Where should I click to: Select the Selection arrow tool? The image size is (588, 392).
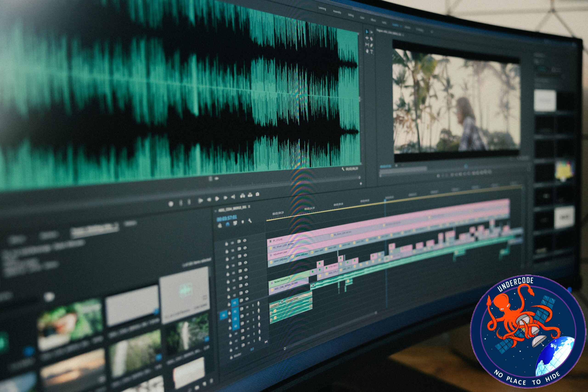(x=367, y=32)
